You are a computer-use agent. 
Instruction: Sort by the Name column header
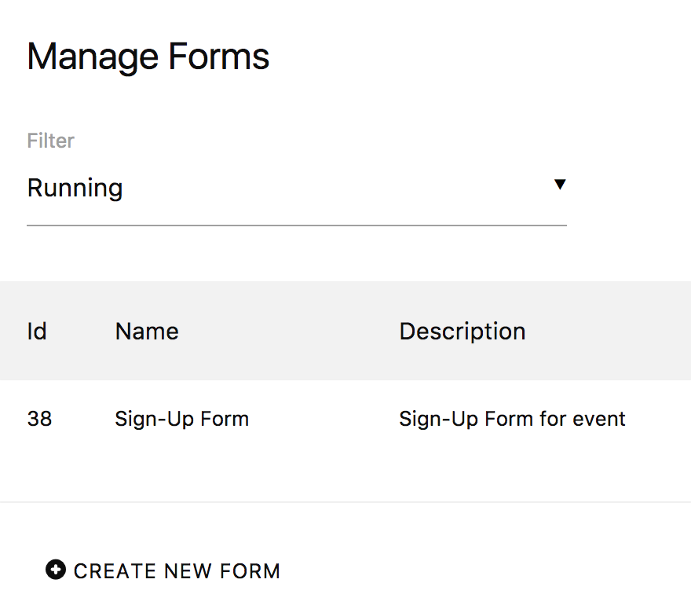coord(147,331)
